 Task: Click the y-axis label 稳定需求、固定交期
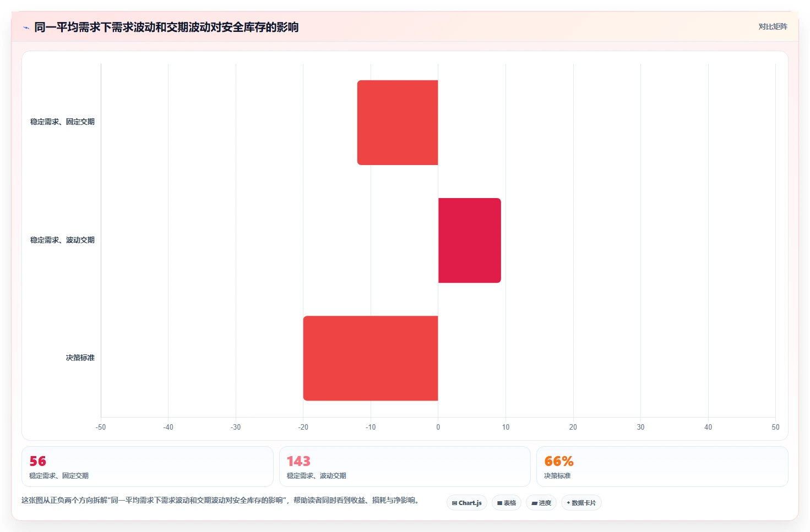point(62,122)
